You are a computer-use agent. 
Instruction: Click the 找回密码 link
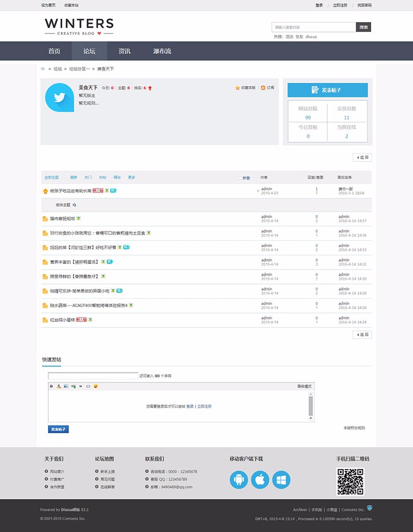point(365,6)
